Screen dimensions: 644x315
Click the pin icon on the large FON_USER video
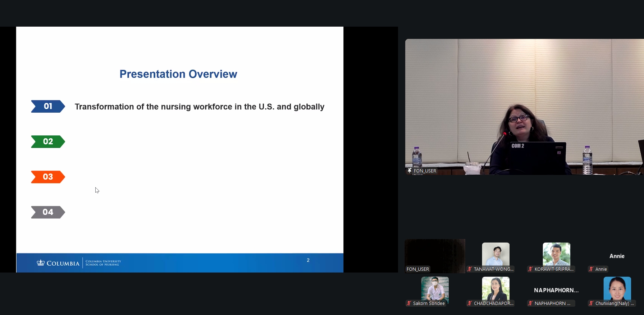tap(410, 171)
